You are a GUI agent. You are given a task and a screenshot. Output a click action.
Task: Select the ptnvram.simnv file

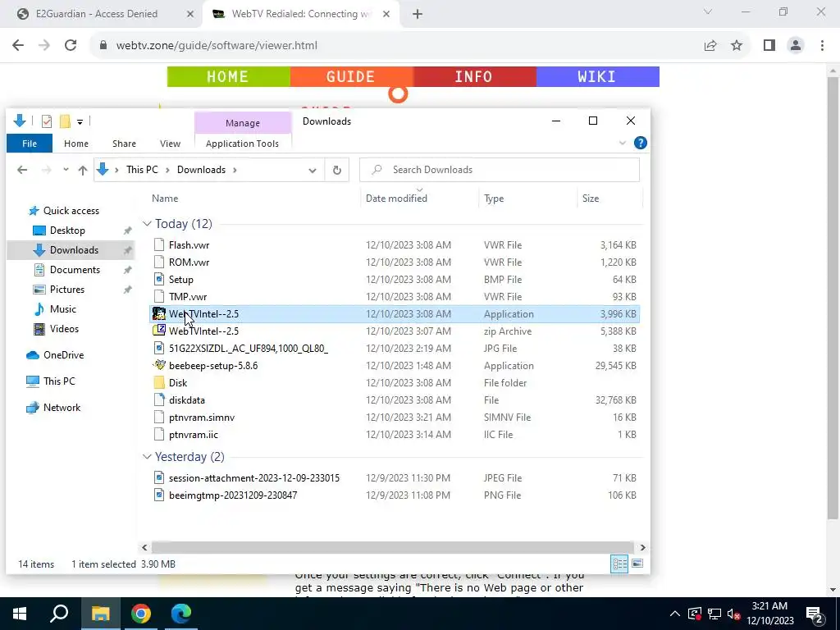tap(395, 418)
